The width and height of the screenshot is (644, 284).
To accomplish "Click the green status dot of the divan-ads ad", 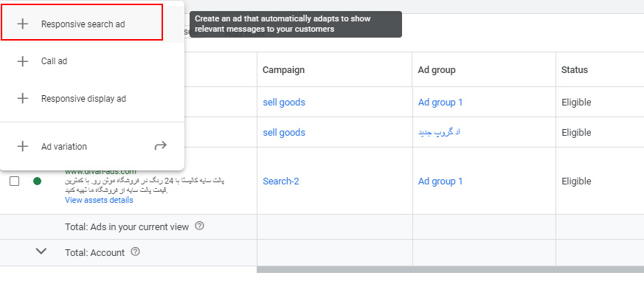I will [x=38, y=181].
